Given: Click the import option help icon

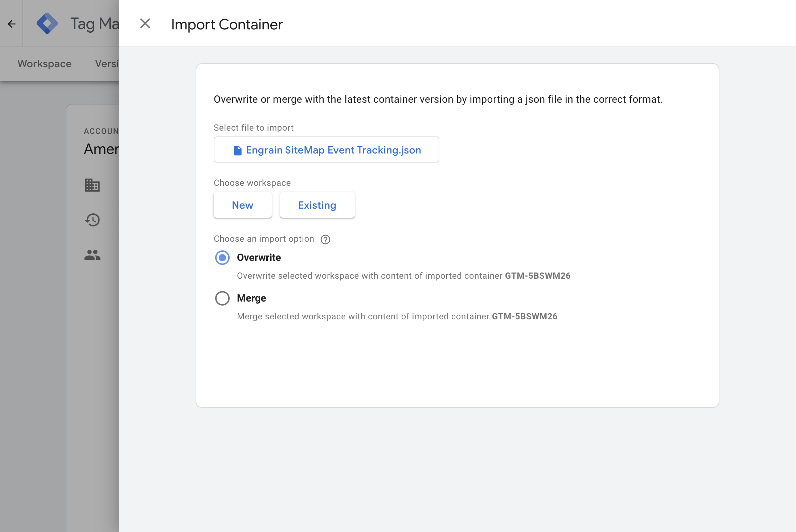Looking at the screenshot, I should [x=325, y=240].
